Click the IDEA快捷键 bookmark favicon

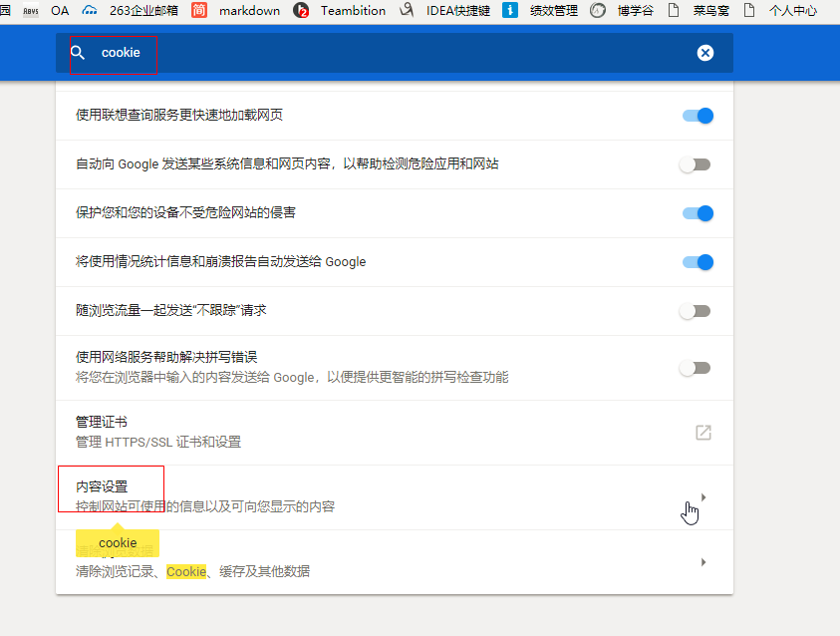(x=407, y=10)
